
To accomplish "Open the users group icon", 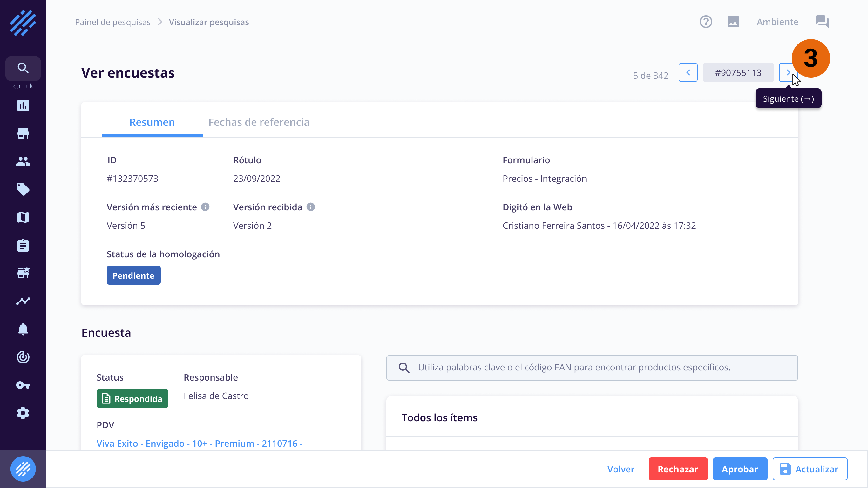I will pyautogui.click(x=23, y=161).
